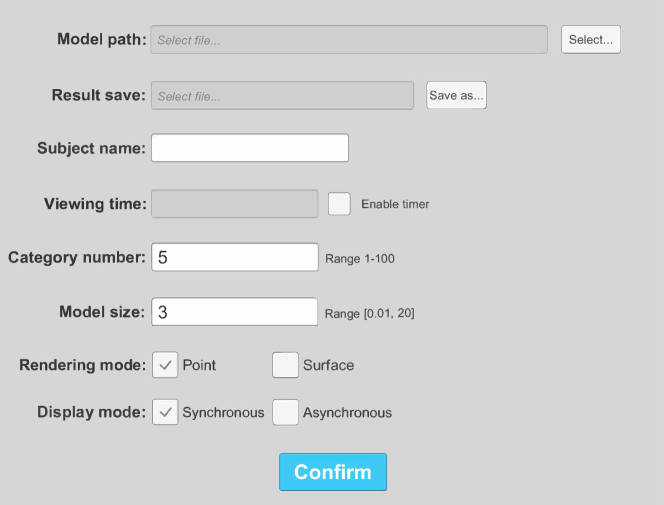
Task: Uncheck the Synchronous display mode checkbox
Action: click(165, 412)
